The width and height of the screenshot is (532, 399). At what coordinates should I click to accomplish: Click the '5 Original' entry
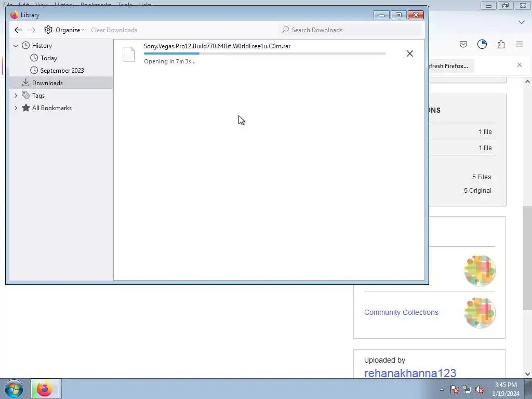pyautogui.click(x=477, y=191)
